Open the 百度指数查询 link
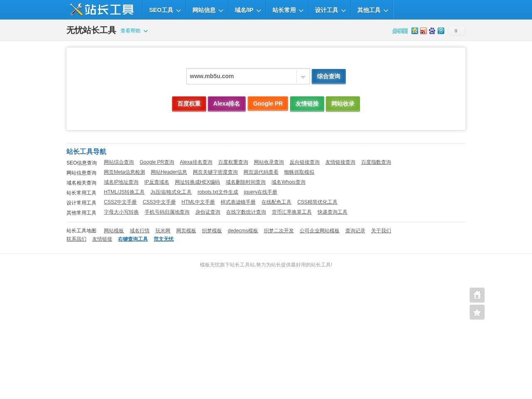 coord(376,162)
